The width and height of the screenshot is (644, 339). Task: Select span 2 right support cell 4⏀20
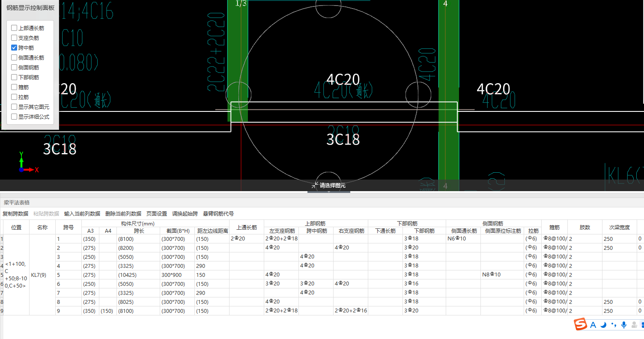tap(351, 248)
